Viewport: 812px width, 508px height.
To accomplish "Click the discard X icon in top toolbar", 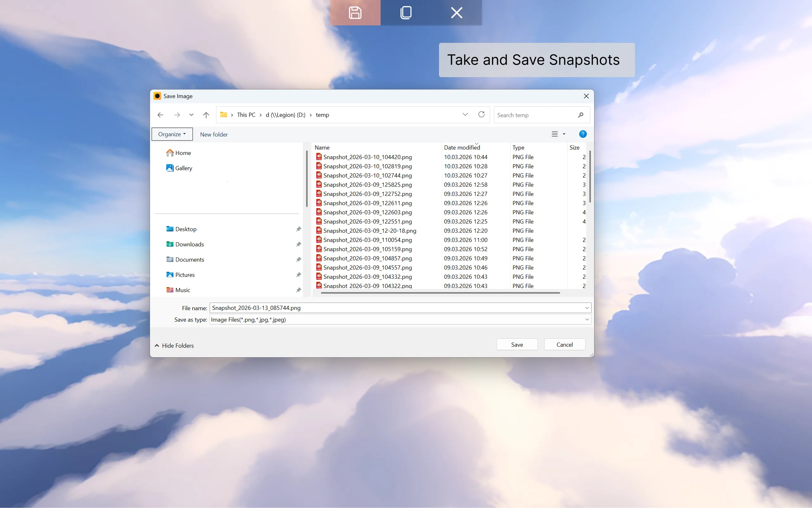I will [456, 13].
